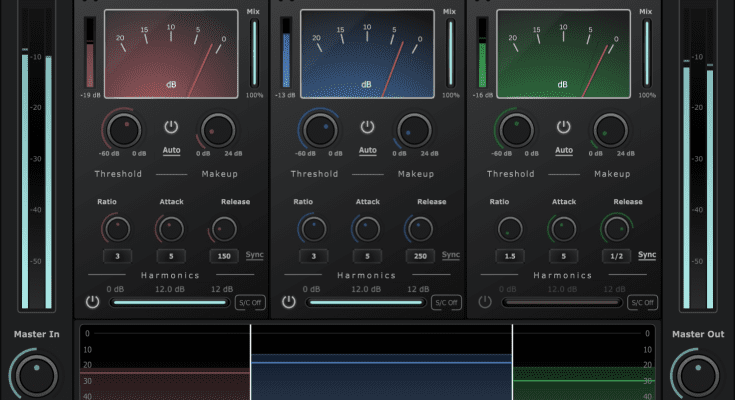Enable the green band Harmonics power icon
This screenshot has height=400, width=735.
[485, 301]
